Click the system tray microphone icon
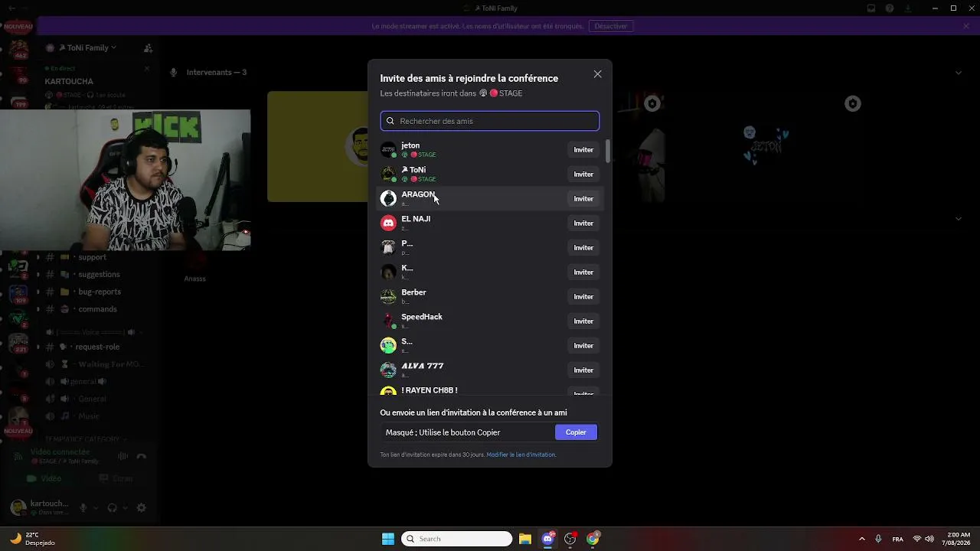 [x=878, y=539]
